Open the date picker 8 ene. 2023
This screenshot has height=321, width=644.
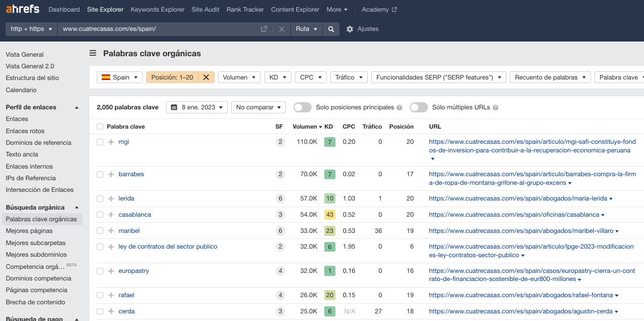[x=196, y=107]
